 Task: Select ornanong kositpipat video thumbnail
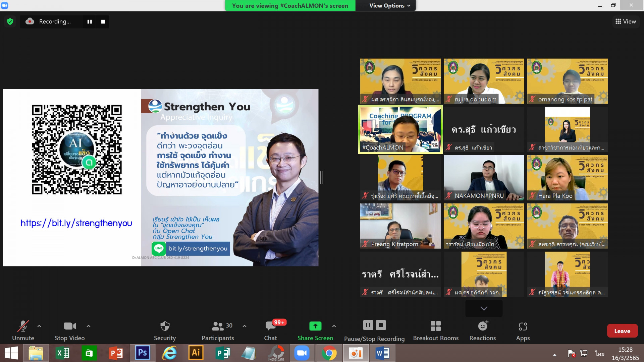[x=567, y=81]
